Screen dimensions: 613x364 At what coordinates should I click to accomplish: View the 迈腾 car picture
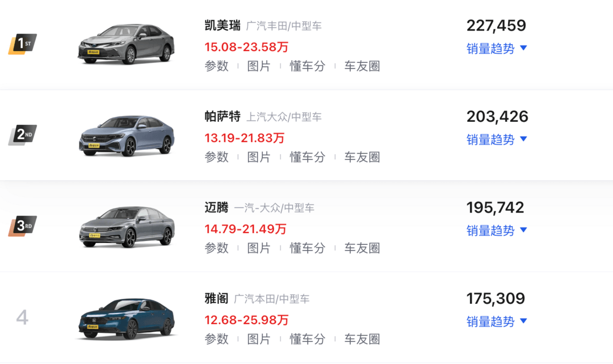pos(127,227)
